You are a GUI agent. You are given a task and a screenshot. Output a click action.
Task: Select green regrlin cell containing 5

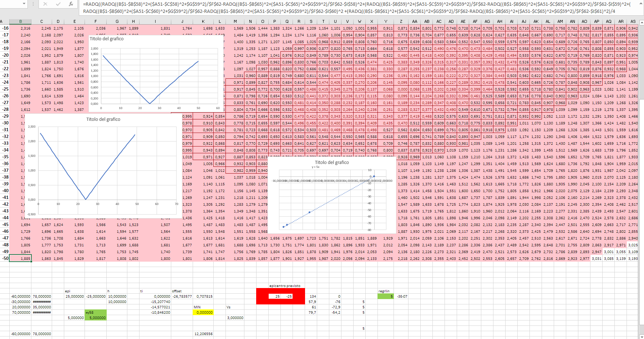pos(386,296)
